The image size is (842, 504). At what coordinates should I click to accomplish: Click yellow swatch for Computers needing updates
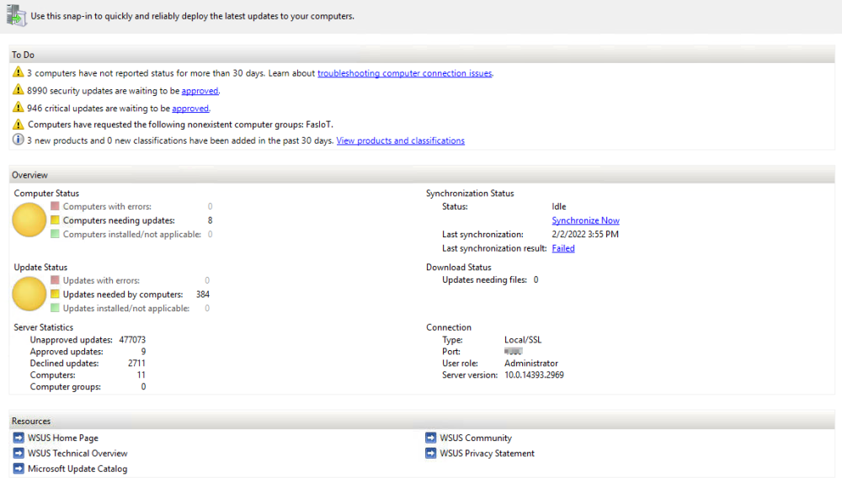tap(55, 220)
